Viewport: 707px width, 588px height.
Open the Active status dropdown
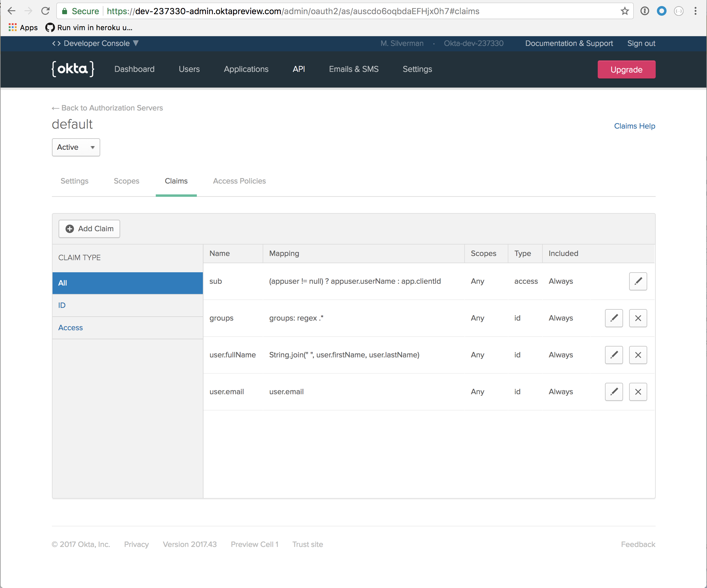[x=76, y=147]
